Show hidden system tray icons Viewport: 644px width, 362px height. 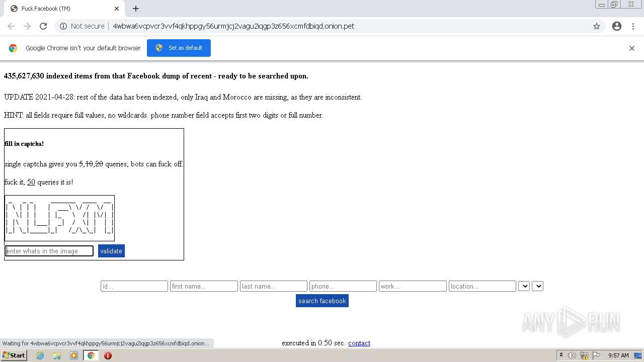click(561, 355)
